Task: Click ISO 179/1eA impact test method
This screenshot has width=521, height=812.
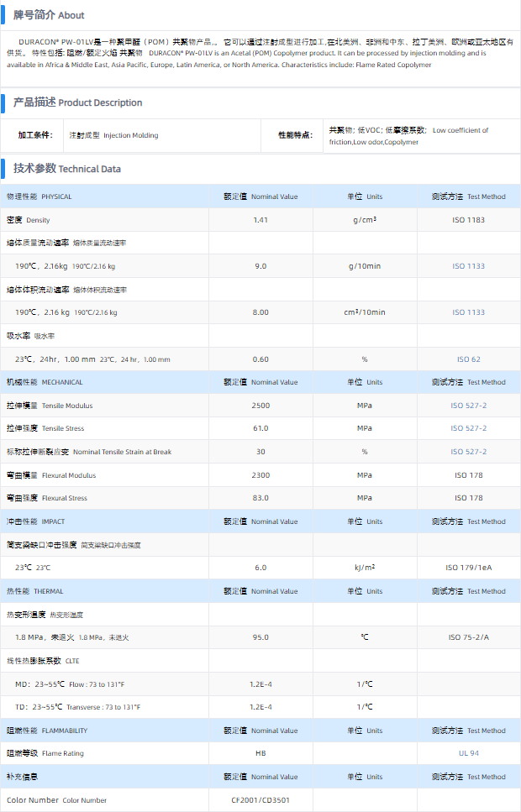Action: pos(469,568)
